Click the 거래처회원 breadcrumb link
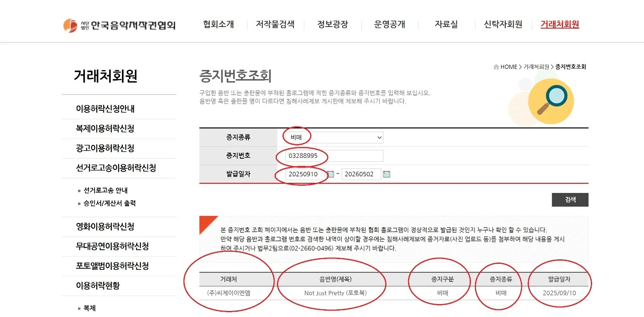The image size is (644, 317). [x=536, y=67]
